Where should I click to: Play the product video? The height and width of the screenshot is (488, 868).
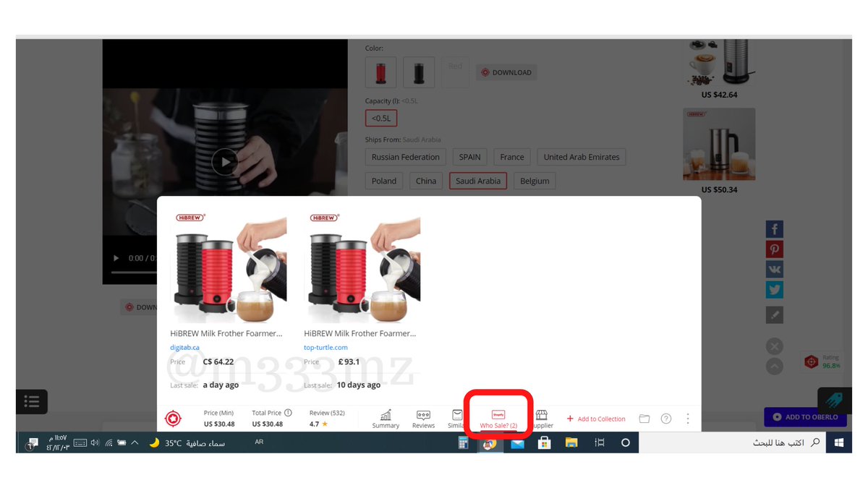pos(225,162)
